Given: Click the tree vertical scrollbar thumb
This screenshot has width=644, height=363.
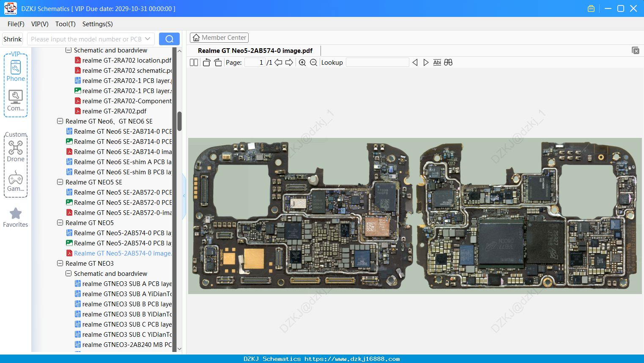Looking at the screenshot, I should coord(179,121).
